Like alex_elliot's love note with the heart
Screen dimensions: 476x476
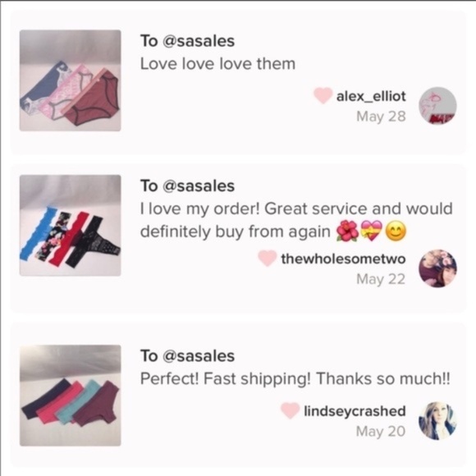(x=323, y=96)
